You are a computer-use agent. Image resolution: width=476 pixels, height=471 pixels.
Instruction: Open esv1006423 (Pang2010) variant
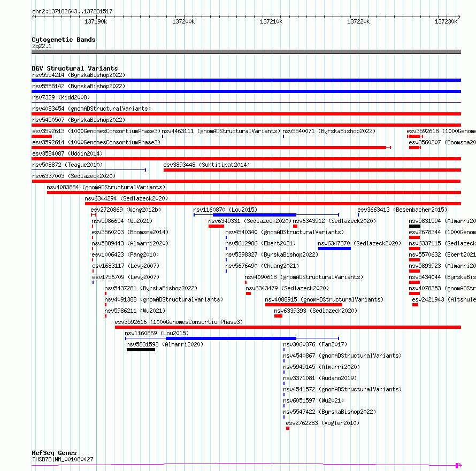[125, 254]
